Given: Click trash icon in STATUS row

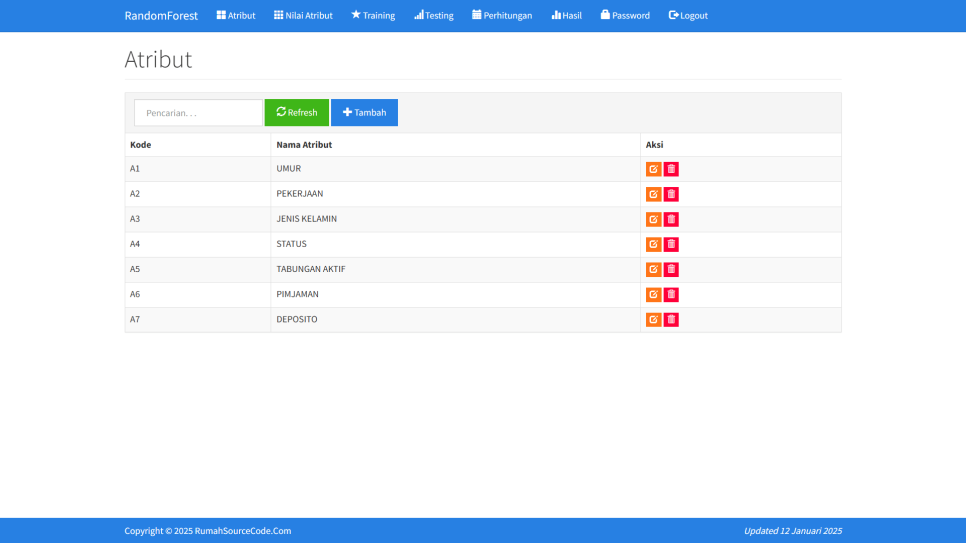Looking at the screenshot, I should [671, 244].
